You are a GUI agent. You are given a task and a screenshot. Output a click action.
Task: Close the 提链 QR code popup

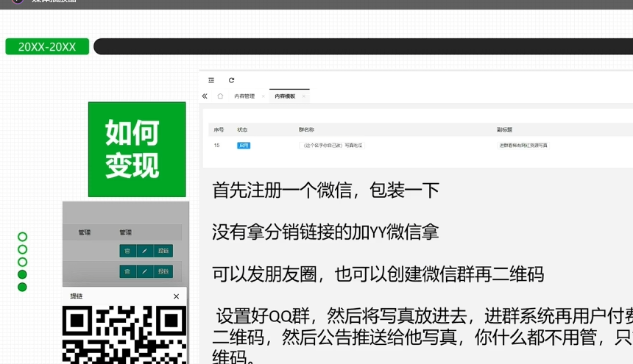pos(176,296)
